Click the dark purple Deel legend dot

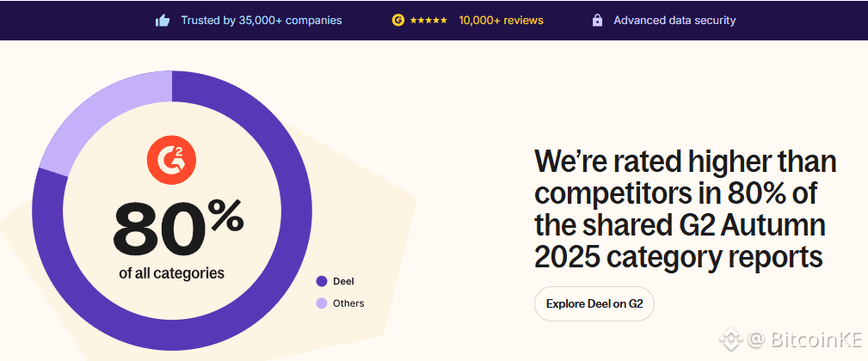click(x=322, y=281)
